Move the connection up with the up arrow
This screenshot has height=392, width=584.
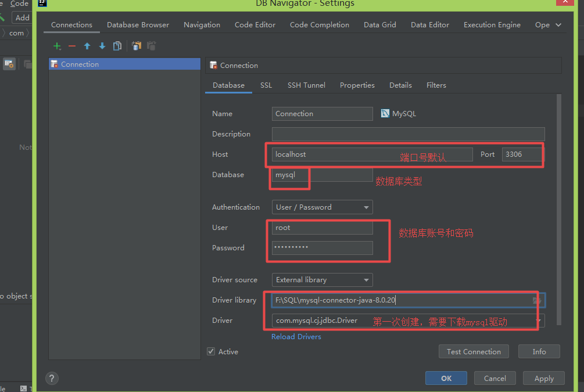(87, 46)
